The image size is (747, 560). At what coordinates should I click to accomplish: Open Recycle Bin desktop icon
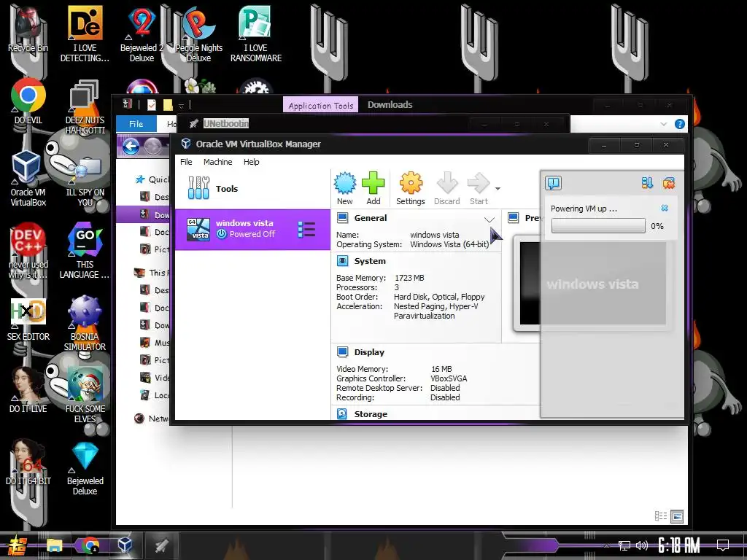[x=28, y=29]
